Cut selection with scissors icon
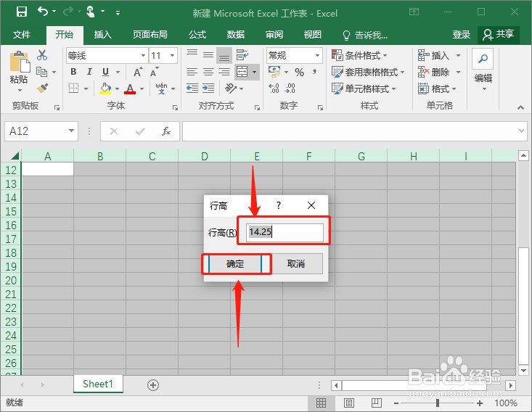Viewport: 532px width, 412px height. [x=42, y=55]
